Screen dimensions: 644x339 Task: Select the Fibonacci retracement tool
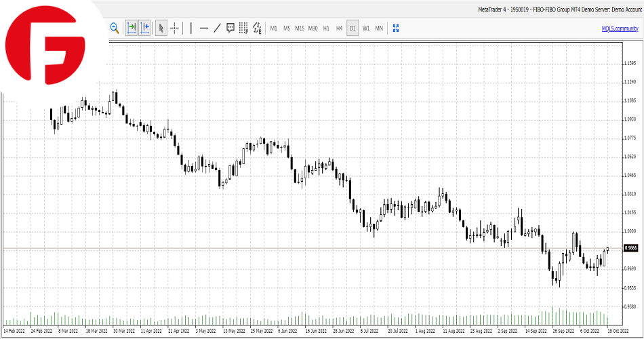click(x=244, y=28)
